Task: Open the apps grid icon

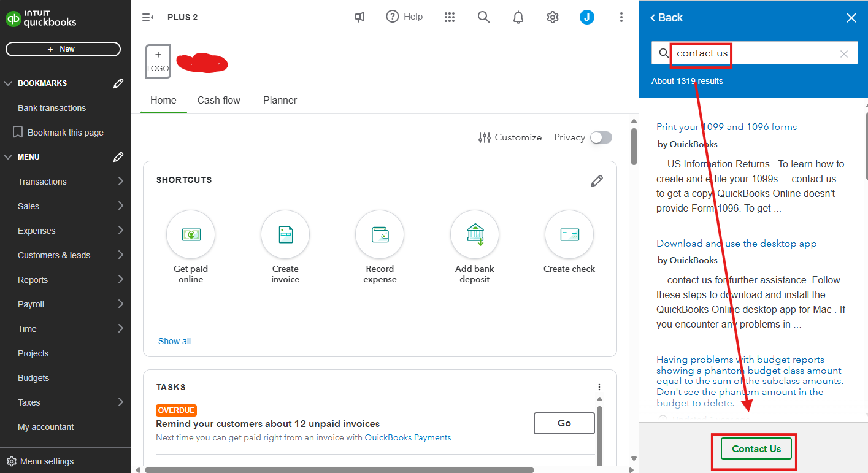Action: pyautogui.click(x=450, y=17)
